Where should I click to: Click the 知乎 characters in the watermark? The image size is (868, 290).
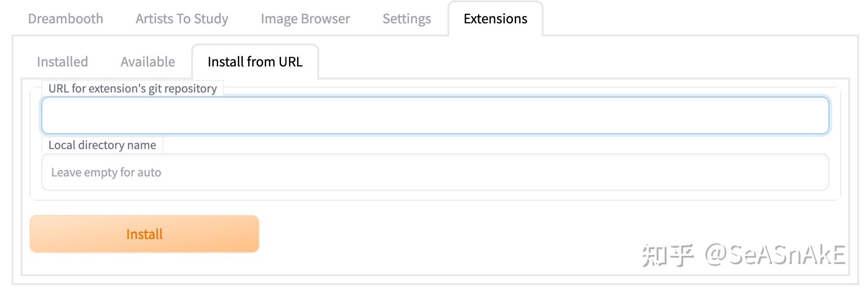click(668, 255)
